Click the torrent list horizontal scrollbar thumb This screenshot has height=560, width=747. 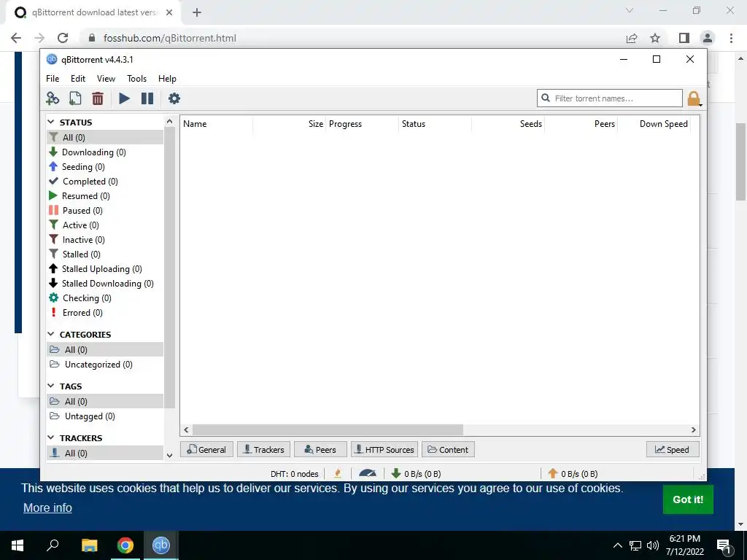point(328,430)
